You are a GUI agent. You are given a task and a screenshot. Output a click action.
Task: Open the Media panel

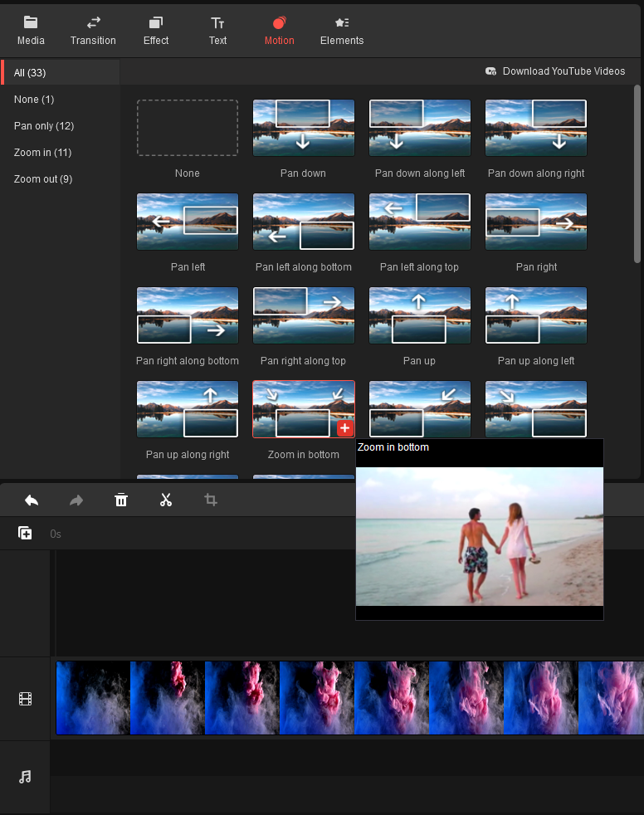[x=31, y=31]
